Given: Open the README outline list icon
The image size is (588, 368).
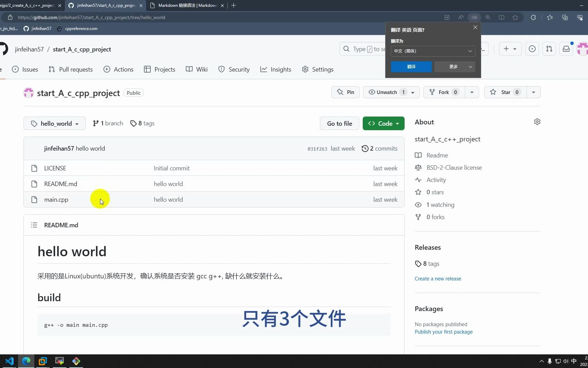Looking at the screenshot, I should click(x=34, y=225).
